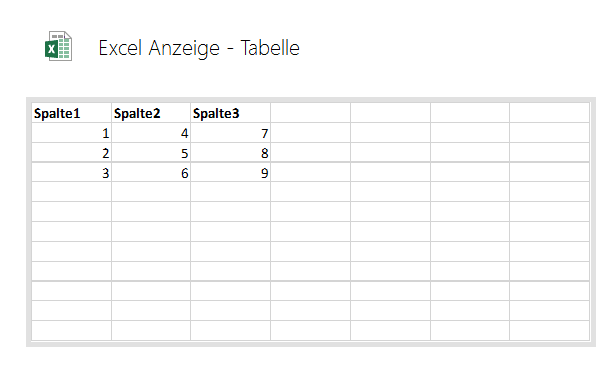Select the Spalte2 header cell

pyautogui.click(x=151, y=113)
